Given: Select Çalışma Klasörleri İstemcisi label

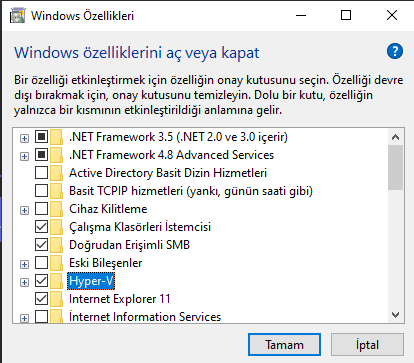Looking at the screenshot, I should (x=140, y=227).
